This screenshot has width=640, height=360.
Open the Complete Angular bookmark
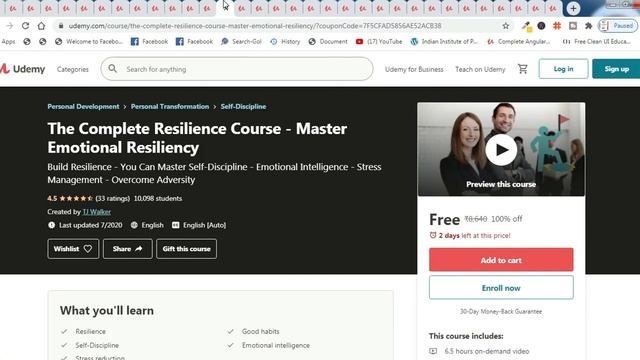(x=519, y=42)
